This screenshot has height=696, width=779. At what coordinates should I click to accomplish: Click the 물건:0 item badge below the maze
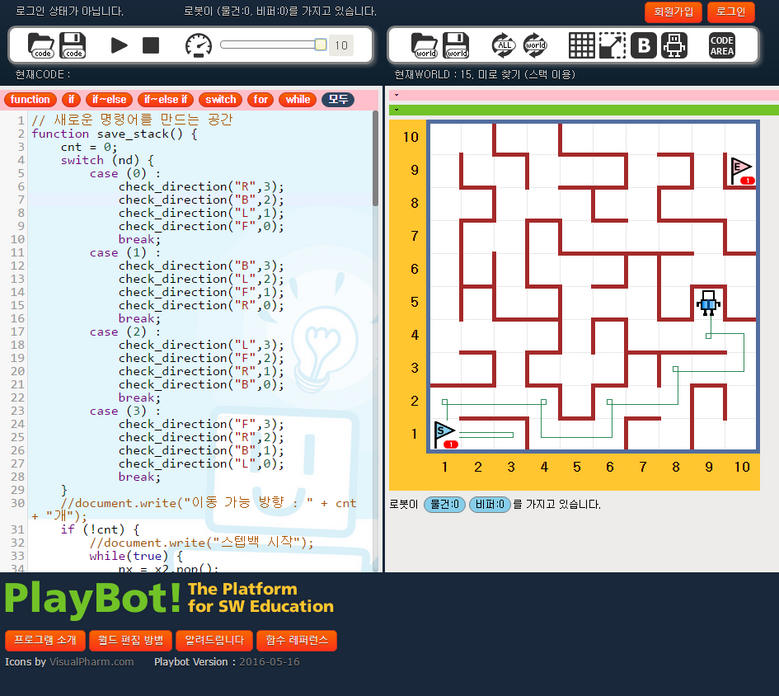click(x=445, y=504)
